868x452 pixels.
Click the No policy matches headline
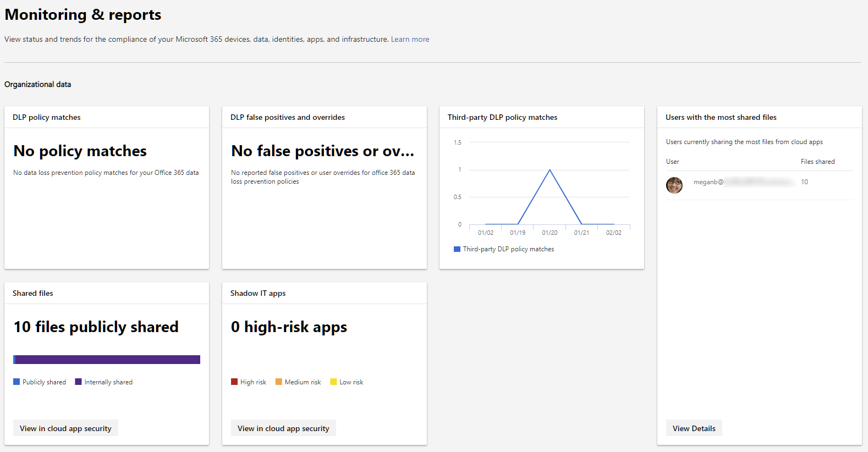80,151
